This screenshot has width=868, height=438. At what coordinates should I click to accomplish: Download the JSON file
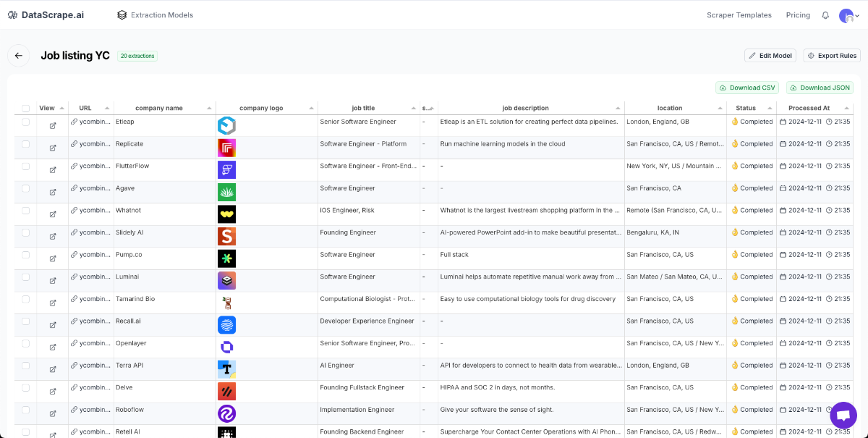click(820, 88)
